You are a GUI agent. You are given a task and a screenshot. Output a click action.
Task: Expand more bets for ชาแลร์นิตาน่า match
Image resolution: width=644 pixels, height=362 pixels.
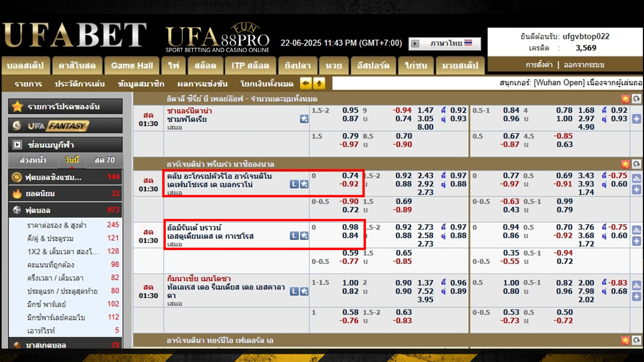[x=636, y=119]
